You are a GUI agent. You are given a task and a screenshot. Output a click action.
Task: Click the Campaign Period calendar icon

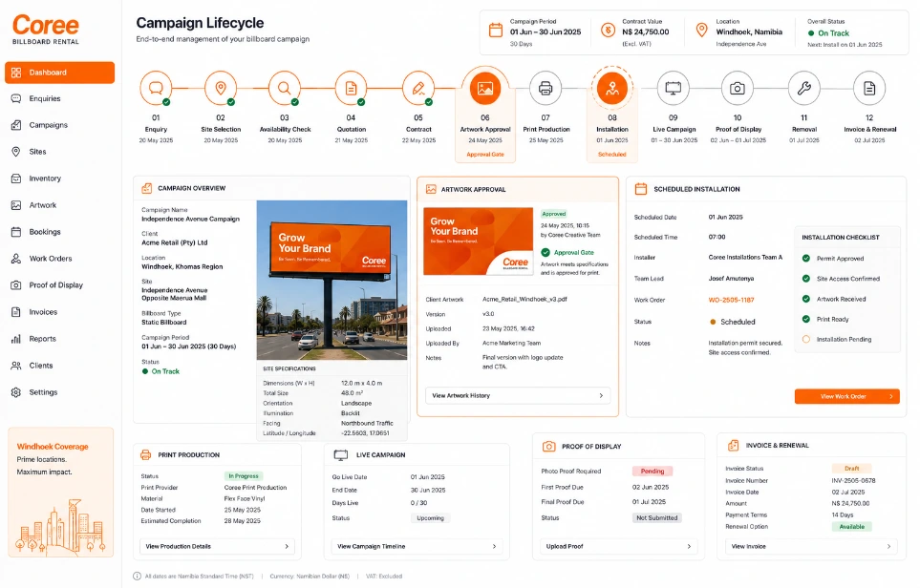point(496,30)
